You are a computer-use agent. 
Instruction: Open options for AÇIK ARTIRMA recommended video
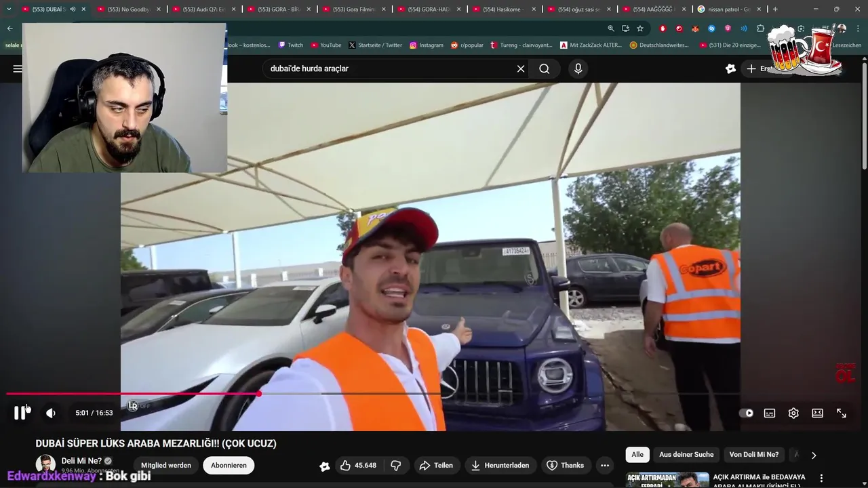coord(822,479)
